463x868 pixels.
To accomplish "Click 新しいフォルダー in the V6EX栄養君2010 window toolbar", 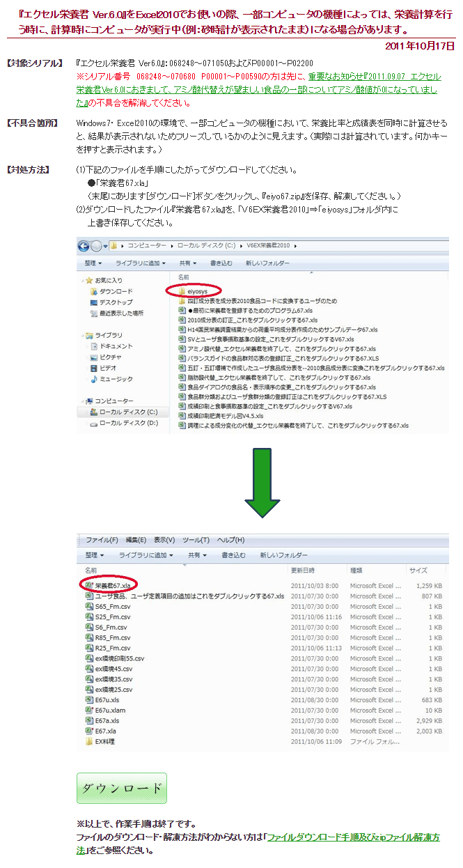I will click(x=268, y=263).
